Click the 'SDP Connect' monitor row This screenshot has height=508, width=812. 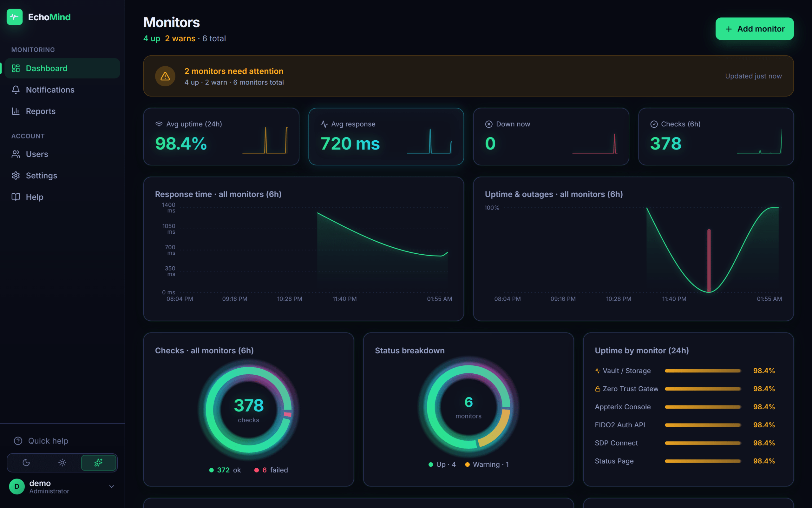(x=684, y=443)
